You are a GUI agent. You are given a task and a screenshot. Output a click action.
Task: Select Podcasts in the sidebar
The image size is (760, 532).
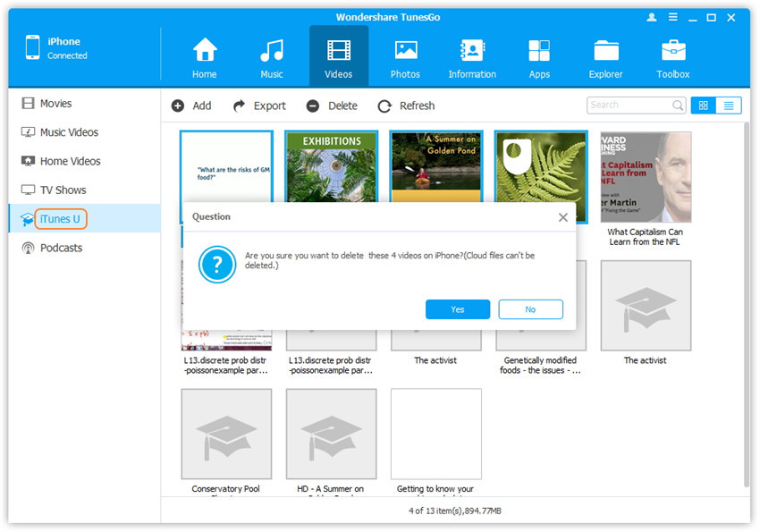(61, 248)
